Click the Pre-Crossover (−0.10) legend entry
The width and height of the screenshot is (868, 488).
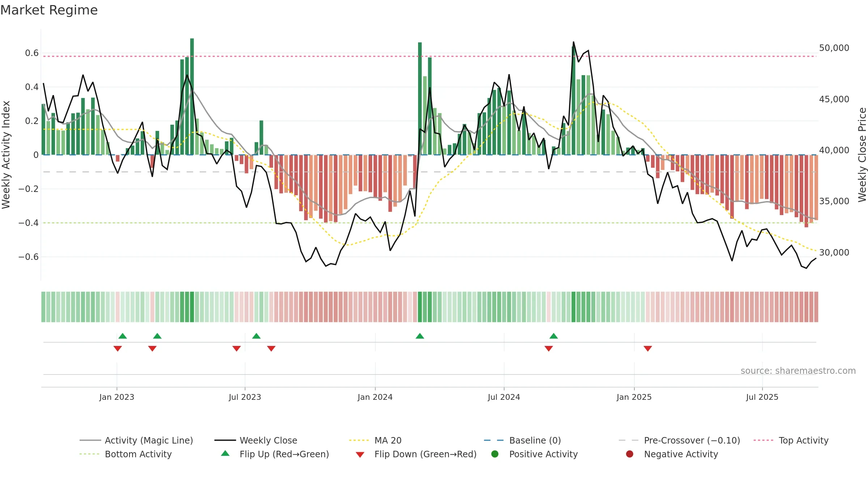679,440
